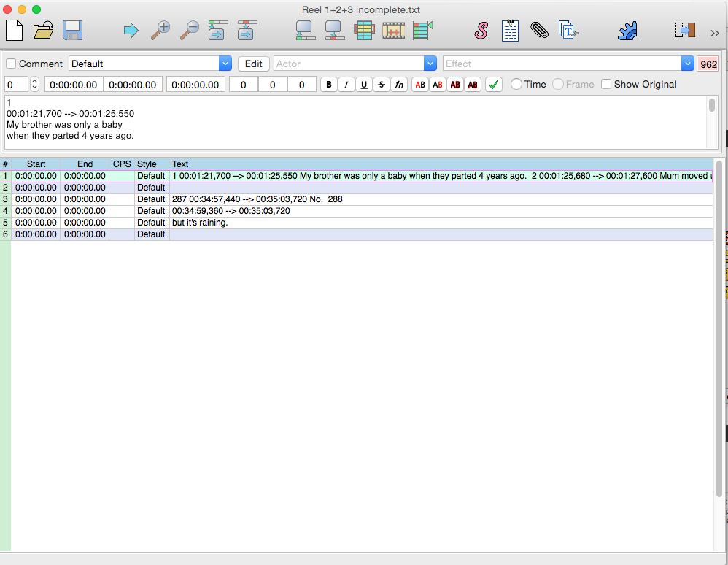Image resolution: width=728 pixels, height=565 pixels.
Task: Click the end time field
Action: (132, 85)
